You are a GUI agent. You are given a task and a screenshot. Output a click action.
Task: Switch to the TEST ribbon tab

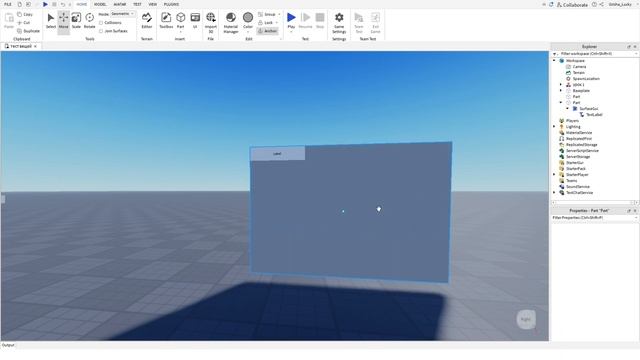[x=137, y=4]
